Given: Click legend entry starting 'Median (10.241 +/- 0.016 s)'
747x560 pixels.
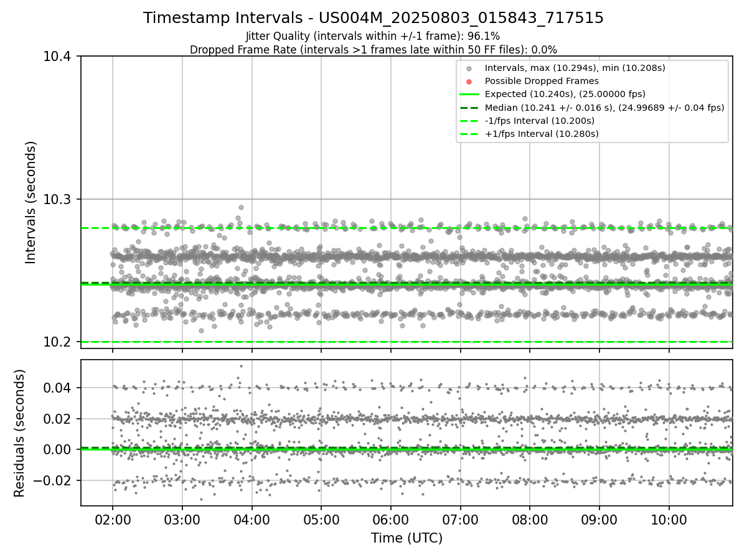Looking at the screenshot, I should [604, 108].
